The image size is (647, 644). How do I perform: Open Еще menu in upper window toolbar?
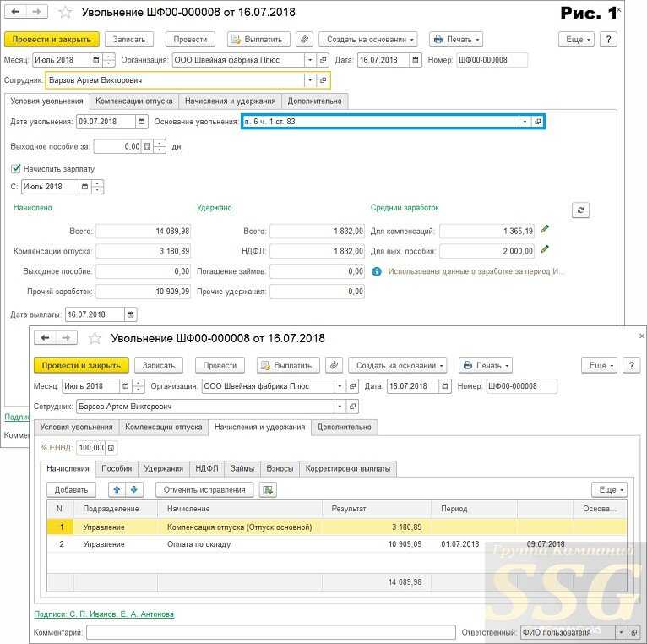(576, 39)
